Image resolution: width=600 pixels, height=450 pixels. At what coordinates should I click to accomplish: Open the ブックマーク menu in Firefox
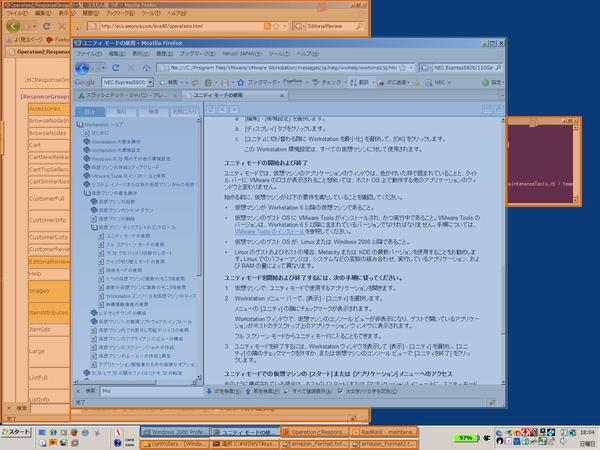point(194,54)
